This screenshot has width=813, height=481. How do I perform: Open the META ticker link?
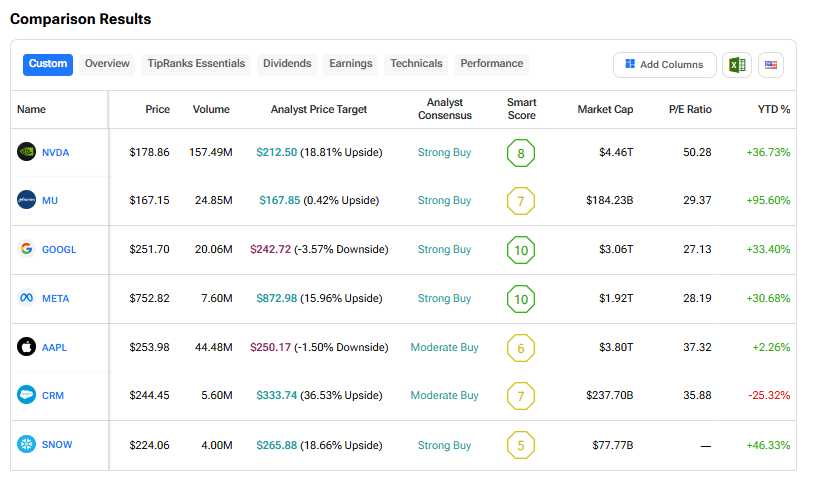click(x=55, y=299)
